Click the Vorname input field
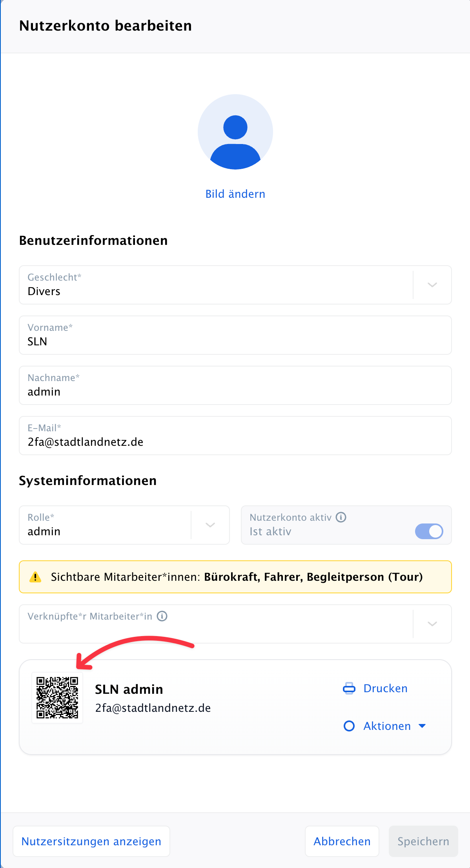 tap(235, 335)
